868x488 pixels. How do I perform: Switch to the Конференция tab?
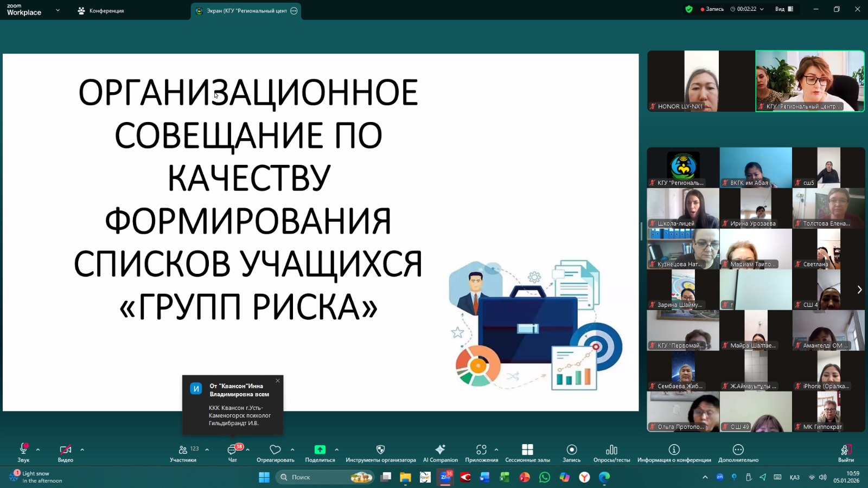pos(101,11)
